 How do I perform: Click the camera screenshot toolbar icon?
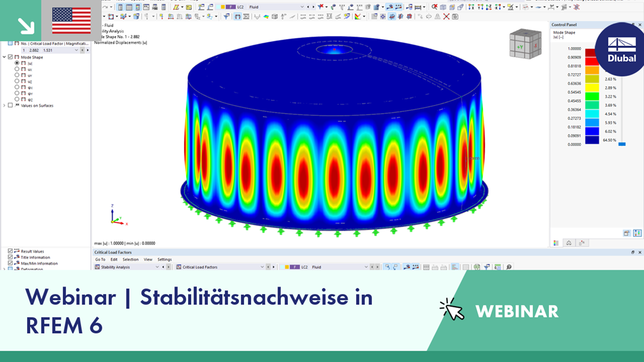tap(455, 17)
